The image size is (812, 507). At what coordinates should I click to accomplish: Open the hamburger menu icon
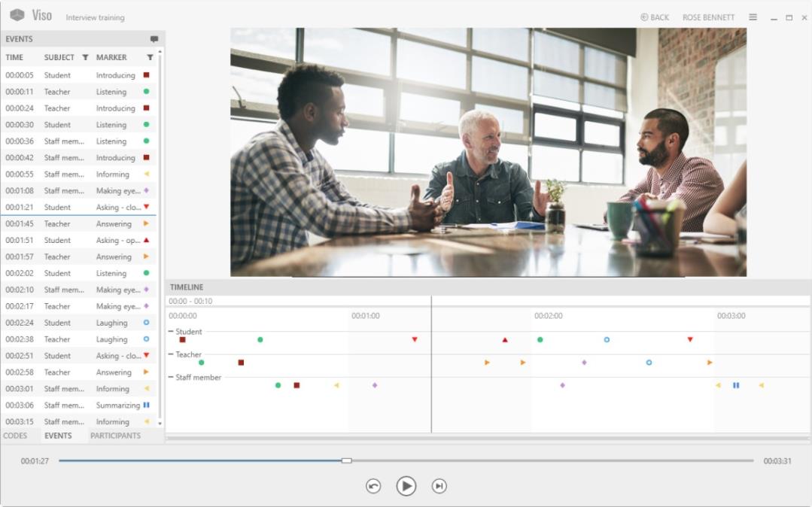(x=753, y=17)
